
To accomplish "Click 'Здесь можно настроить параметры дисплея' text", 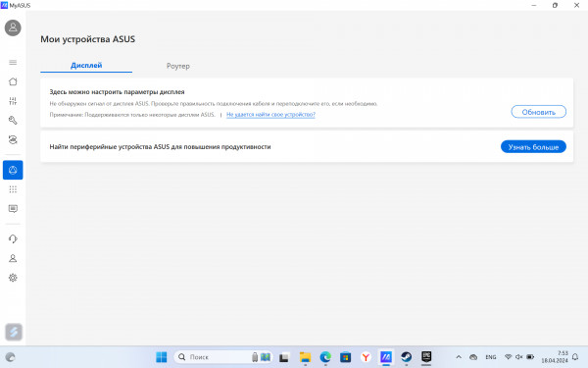I will tap(117, 92).
